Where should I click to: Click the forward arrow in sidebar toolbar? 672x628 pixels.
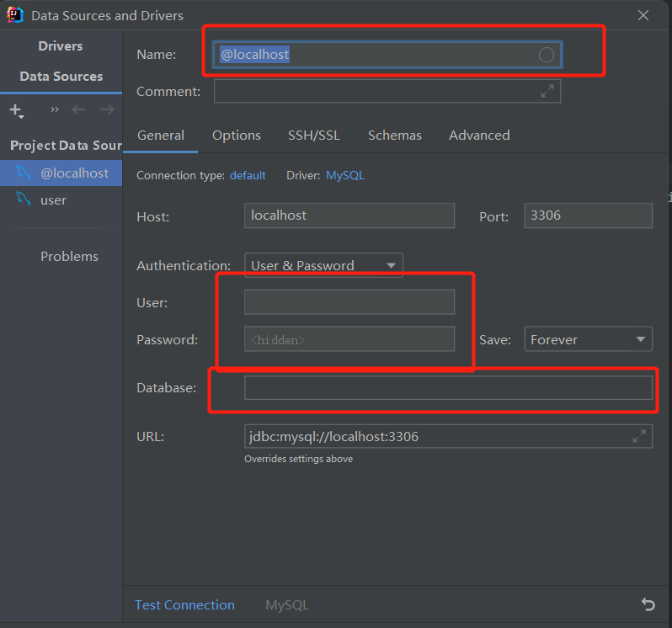tap(107, 109)
